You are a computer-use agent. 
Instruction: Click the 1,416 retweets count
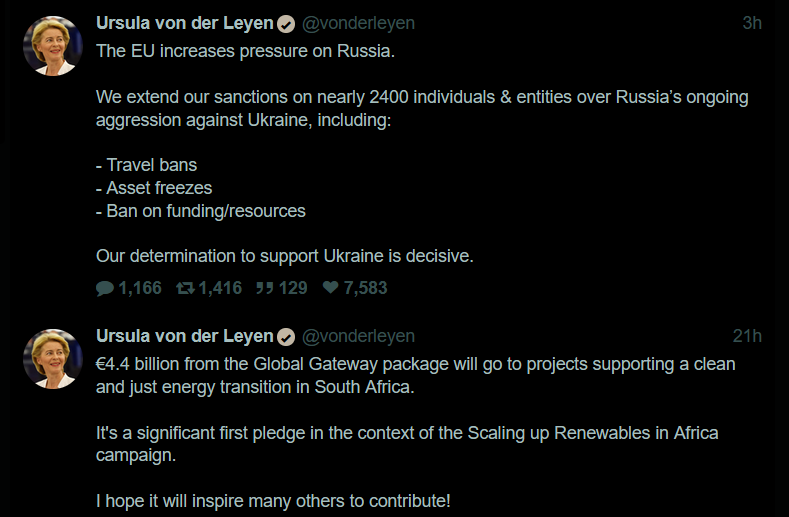click(220, 288)
